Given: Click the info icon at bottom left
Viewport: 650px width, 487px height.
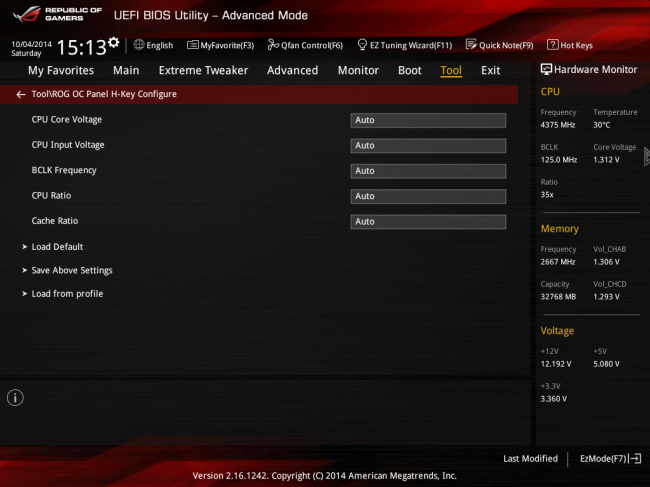Looking at the screenshot, I should (15, 398).
